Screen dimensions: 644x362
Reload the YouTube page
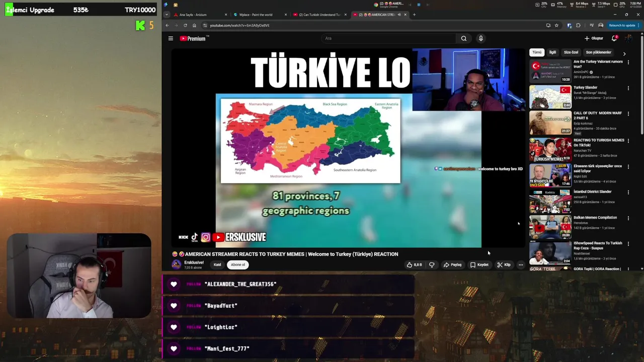pos(185,25)
